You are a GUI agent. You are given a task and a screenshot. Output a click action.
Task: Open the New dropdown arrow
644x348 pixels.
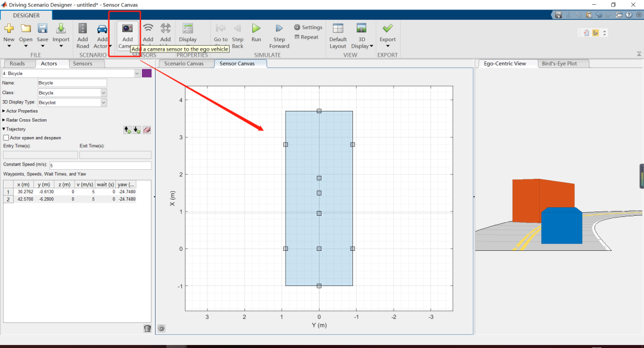[8, 46]
